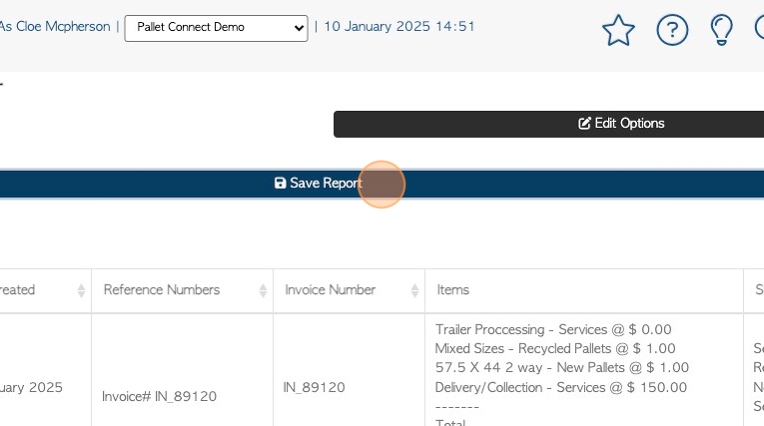Click the partially visible icon right of lightbulb
Screen dimensions: 764x426
point(759,30)
